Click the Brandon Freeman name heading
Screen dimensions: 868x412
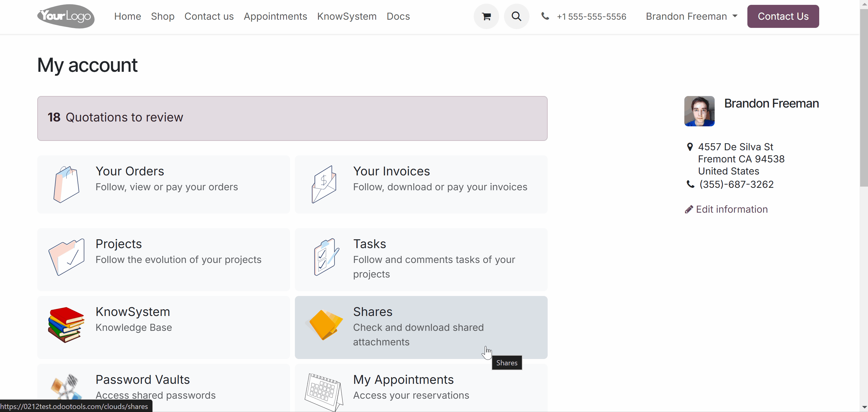tap(772, 103)
